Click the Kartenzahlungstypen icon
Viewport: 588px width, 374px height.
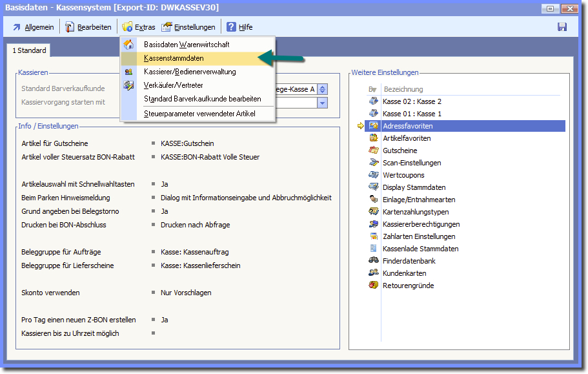tap(374, 212)
